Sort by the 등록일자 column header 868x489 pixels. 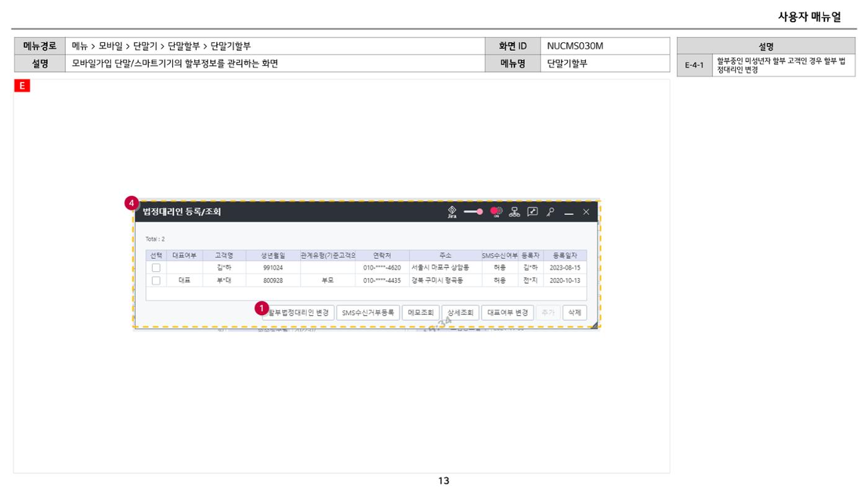coord(565,256)
